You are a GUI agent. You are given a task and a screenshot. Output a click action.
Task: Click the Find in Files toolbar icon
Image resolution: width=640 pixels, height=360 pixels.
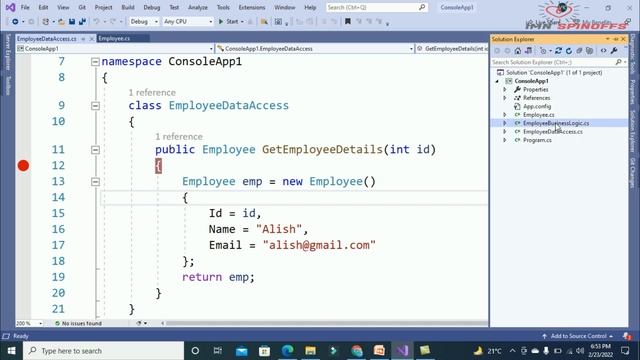[264, 22]
